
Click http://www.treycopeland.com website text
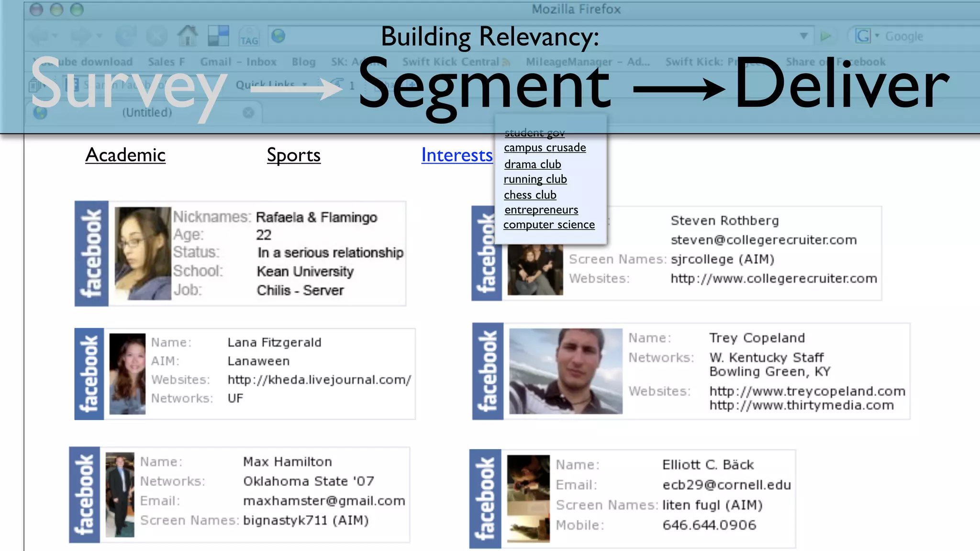tap(807, 391)
